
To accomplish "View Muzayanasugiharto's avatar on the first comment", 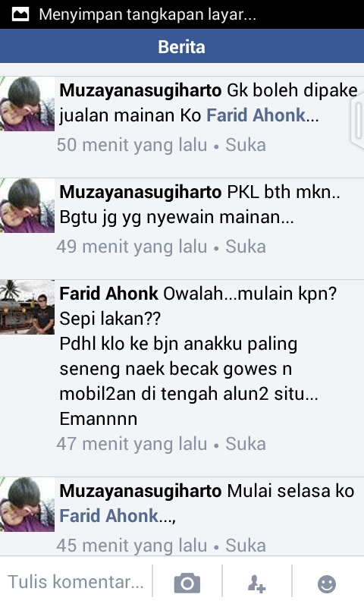I will [x=27, y=104].
